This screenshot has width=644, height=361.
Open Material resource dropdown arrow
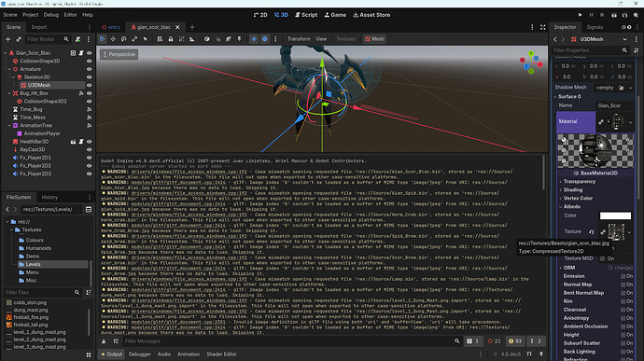630,122
